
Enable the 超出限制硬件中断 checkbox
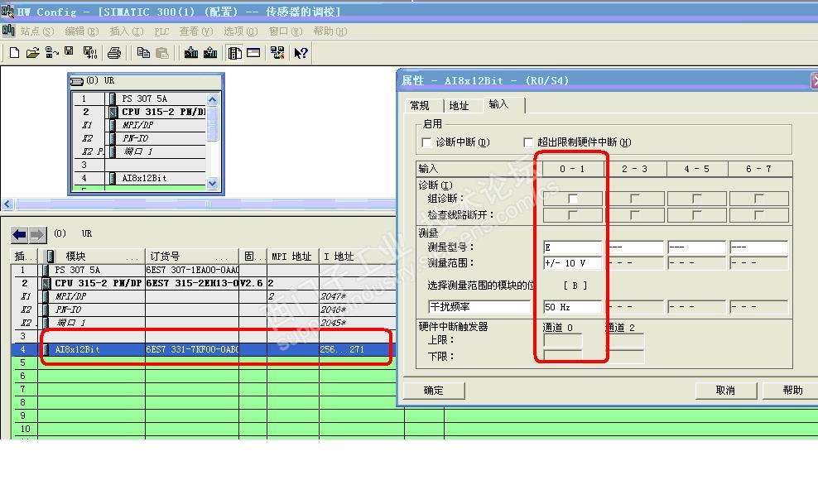(x=528, y=142)
